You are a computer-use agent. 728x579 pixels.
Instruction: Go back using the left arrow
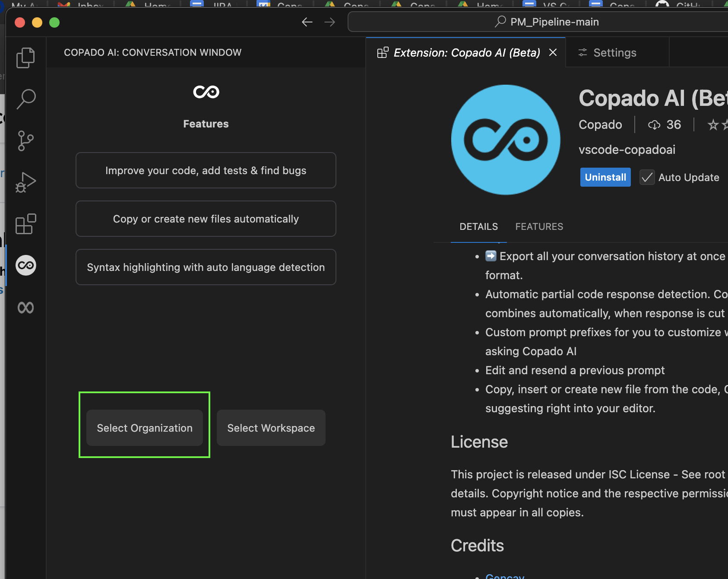coord(307,22)
